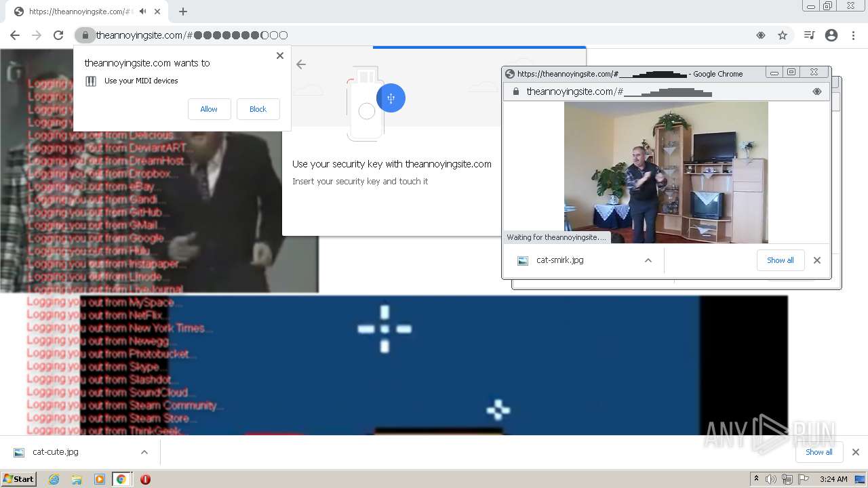Open Windows Explorer folder in taskbar
Viewport: 868px width, 488px height.
point(77,479)
